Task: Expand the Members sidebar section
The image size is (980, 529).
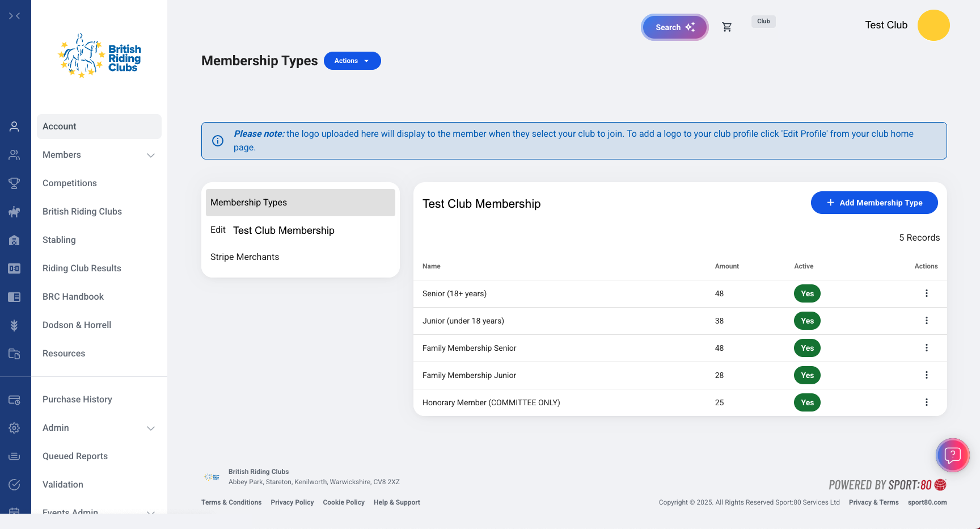Action: (151, 155)
